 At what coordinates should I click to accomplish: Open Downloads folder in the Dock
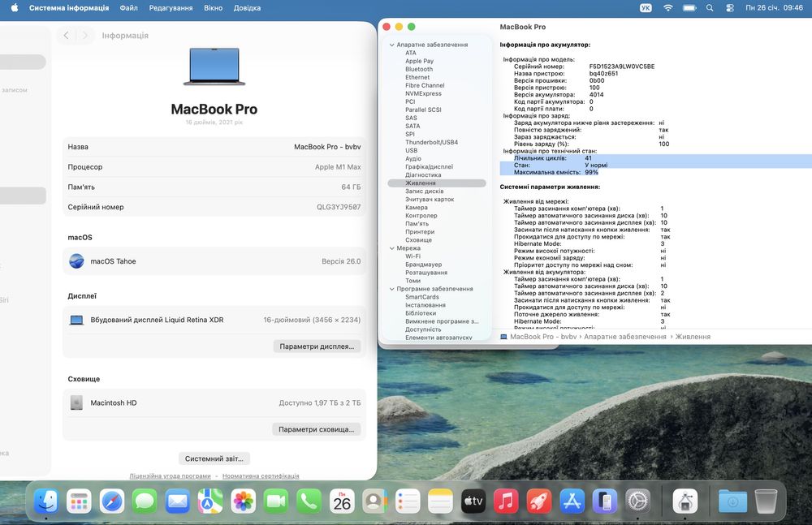coord(732,501)
